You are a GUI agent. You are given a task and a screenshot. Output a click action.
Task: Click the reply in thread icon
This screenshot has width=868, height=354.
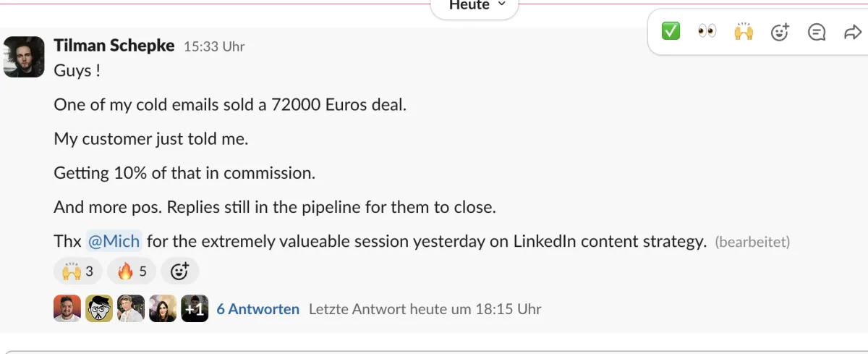point(817,32)
